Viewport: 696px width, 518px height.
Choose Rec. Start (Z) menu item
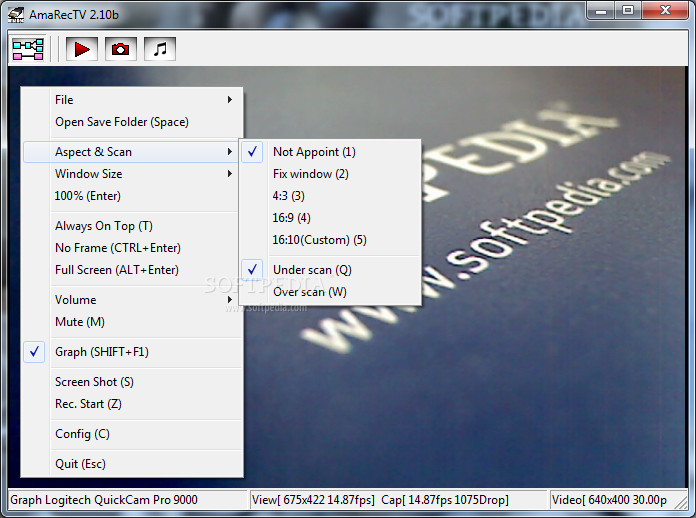(132, 404)
